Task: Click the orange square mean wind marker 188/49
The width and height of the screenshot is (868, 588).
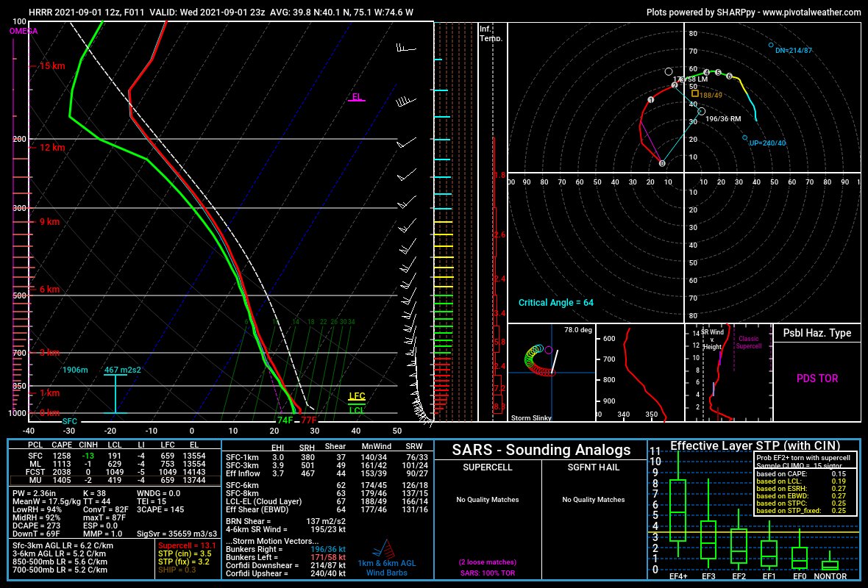Action: [x=695, y=94]
